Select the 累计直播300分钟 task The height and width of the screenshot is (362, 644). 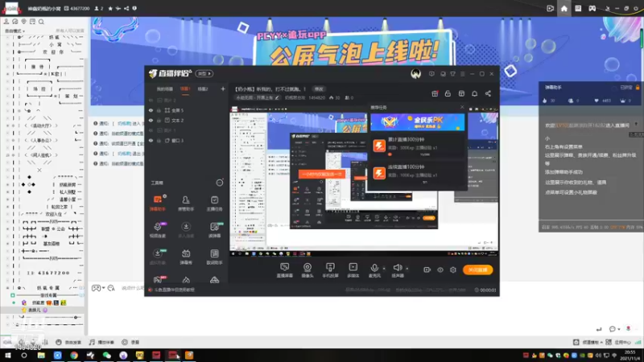click(418, 146)
